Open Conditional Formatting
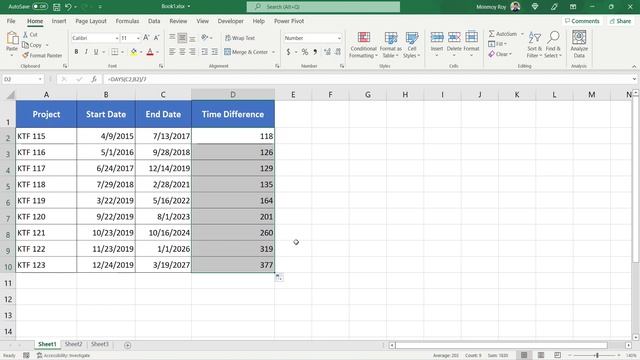The width and height of the screenshot is (640, 360). pos(363,44)
